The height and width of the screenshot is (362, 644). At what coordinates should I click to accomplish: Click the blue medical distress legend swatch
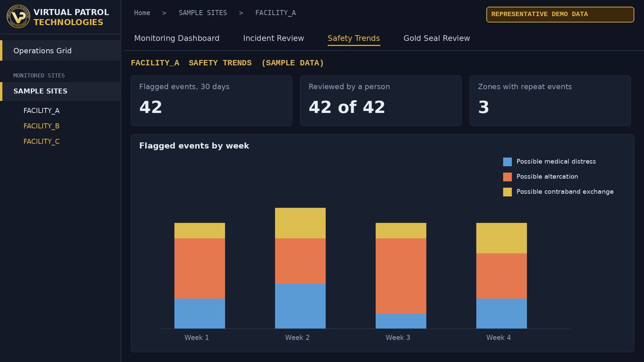507,162
